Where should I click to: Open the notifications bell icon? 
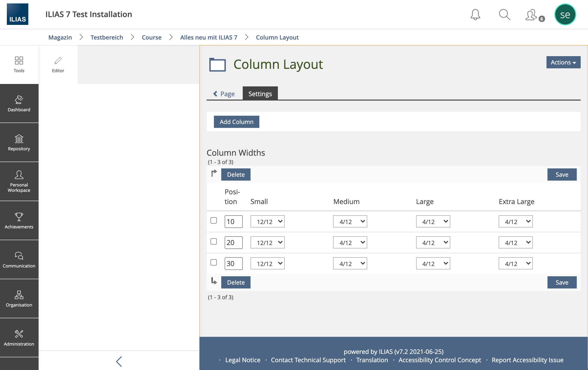click(475, 15)
